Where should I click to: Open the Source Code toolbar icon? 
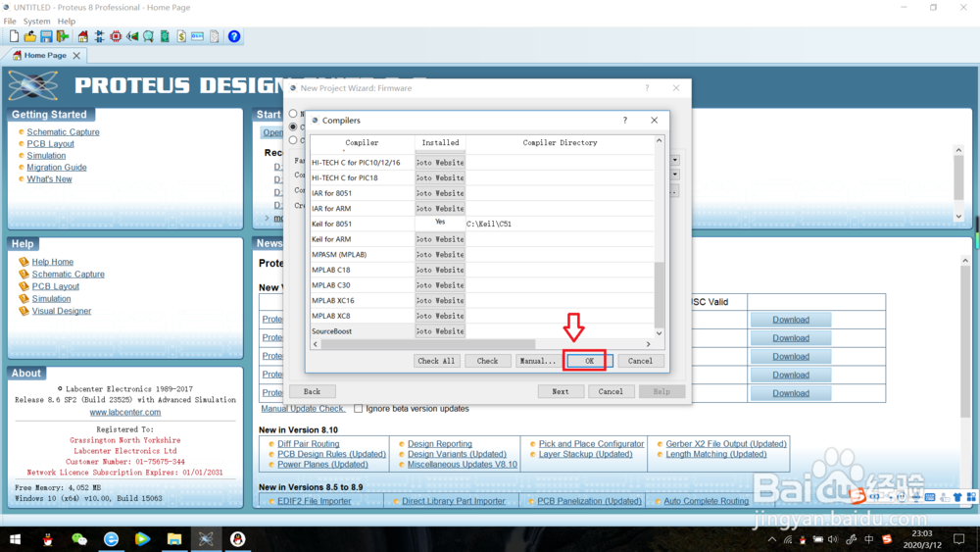coord(198,37)
